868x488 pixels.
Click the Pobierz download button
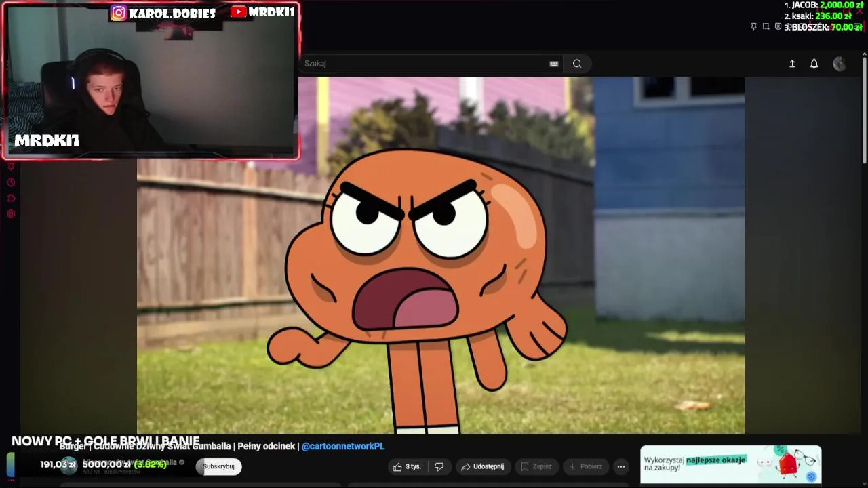(585, 466)
